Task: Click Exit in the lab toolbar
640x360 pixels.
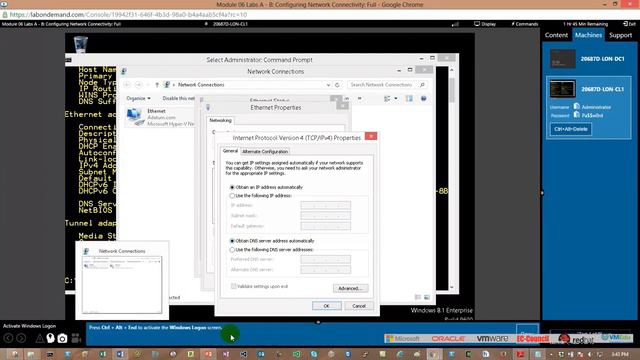Action: point(629,24)
